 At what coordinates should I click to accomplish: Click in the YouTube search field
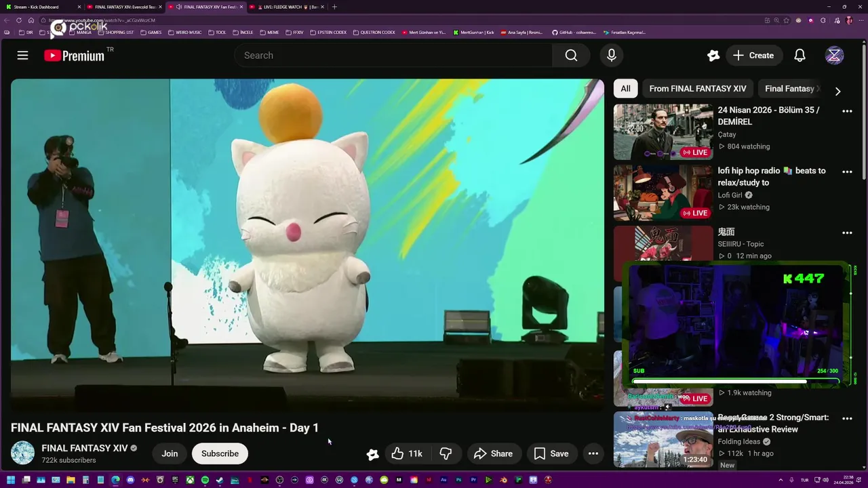click(x=393, y=56)
